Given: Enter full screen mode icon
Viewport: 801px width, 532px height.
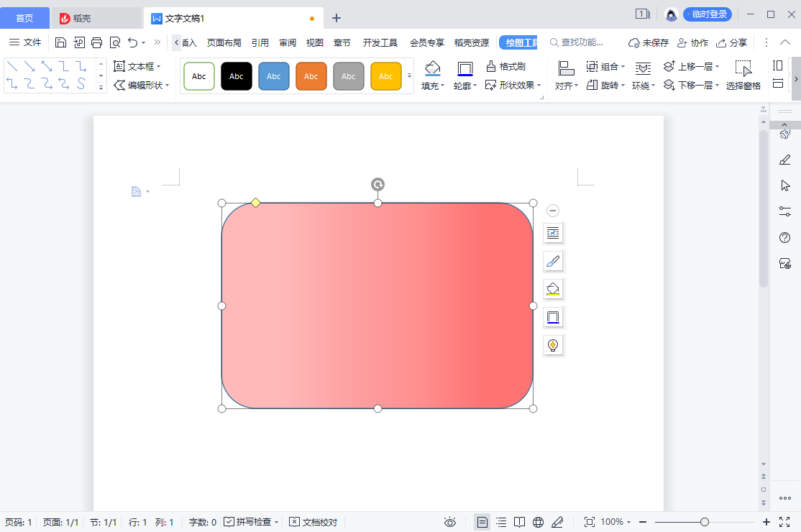Looking at the screenshot, I should pyautogui.click(x=784, y=522).
